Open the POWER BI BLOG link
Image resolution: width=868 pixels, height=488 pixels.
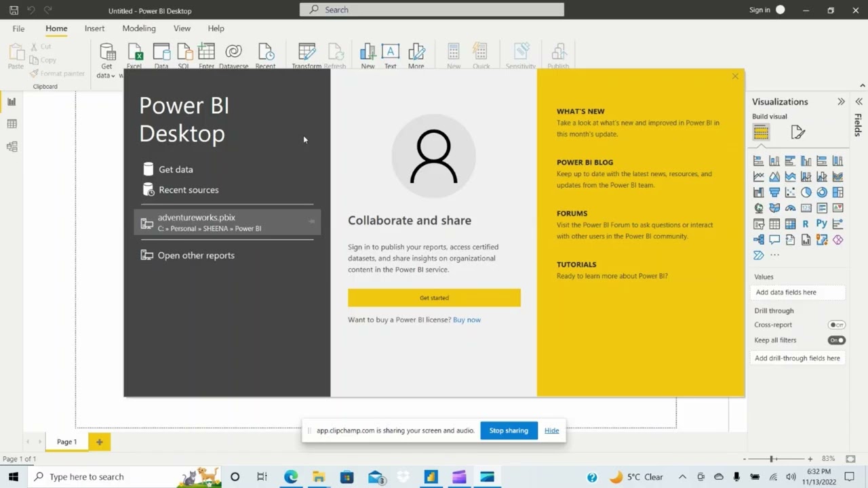click(x=585, y=163)
